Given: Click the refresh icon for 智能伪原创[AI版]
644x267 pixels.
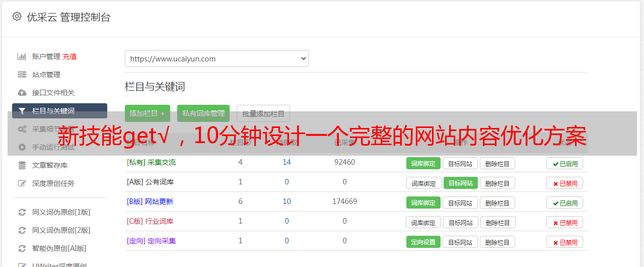Looking at the screenshot, I should pos(22,248).
